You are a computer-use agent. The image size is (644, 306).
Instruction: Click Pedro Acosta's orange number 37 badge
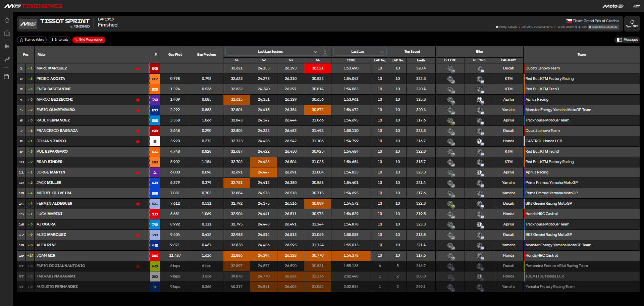coord(155,79)
